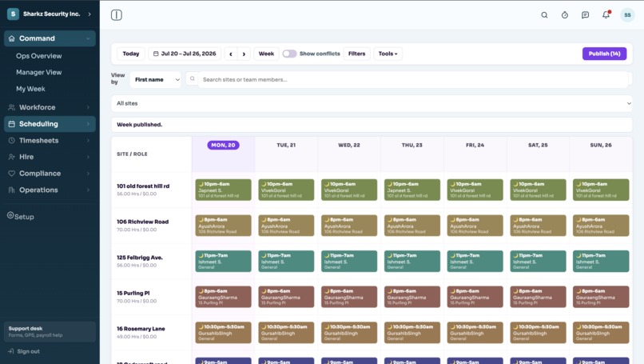This screenshot has width=644, height=364.
Task: Open the chat messages icon
Action: pos(585,15)
